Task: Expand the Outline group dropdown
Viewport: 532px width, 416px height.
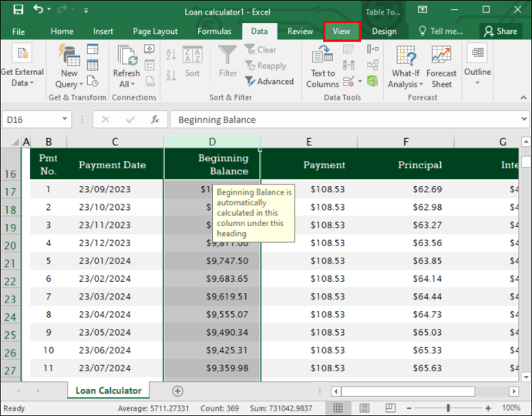Action: (477, 64)
